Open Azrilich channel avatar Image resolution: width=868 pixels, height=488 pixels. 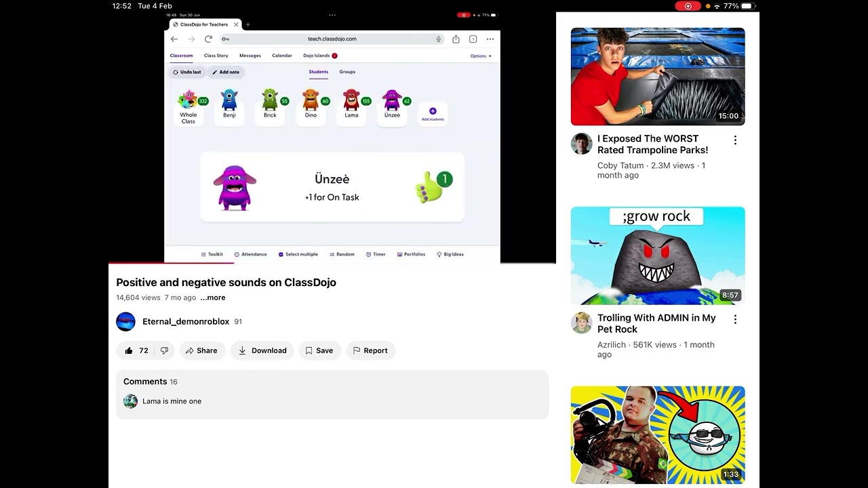click(581, 323)
